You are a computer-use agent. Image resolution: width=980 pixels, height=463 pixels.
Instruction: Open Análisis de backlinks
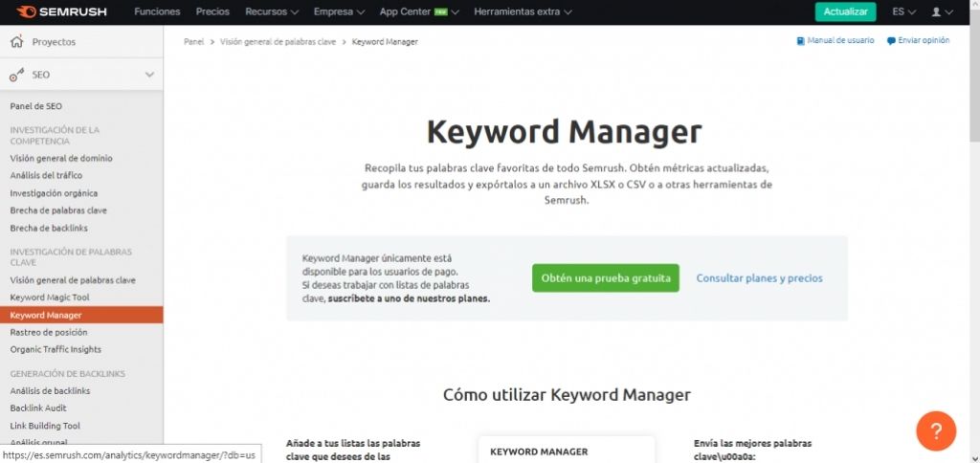coord(50,390)
